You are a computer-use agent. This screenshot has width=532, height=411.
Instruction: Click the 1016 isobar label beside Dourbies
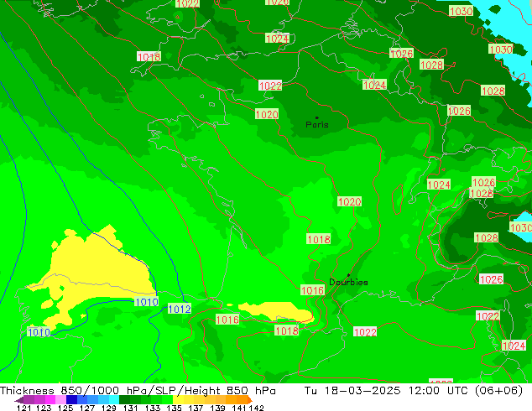(x=312, y=290)
